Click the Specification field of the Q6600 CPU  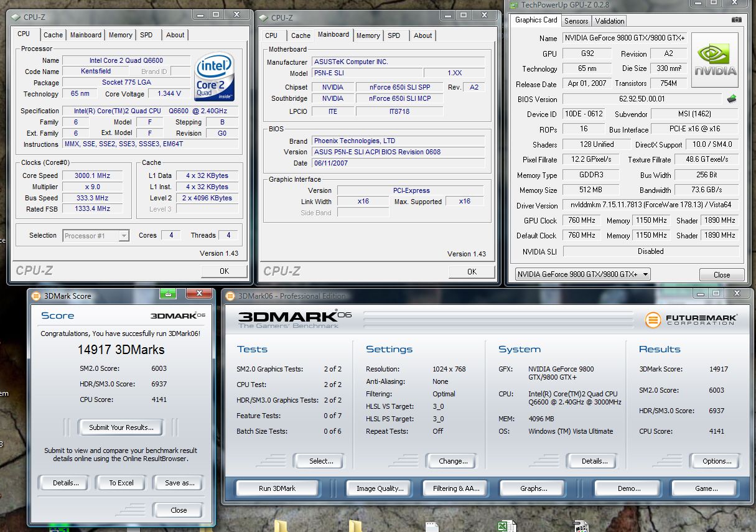[151, 111]
